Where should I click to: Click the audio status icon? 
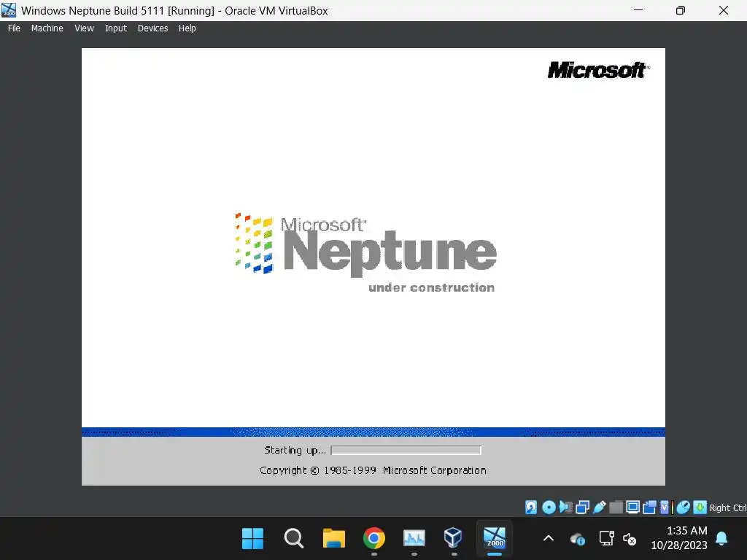tap(565, 507)
